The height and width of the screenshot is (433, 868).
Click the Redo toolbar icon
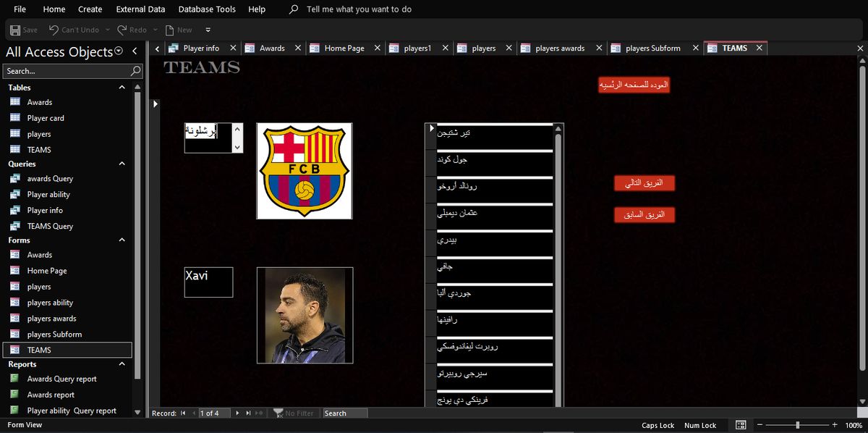122,30
